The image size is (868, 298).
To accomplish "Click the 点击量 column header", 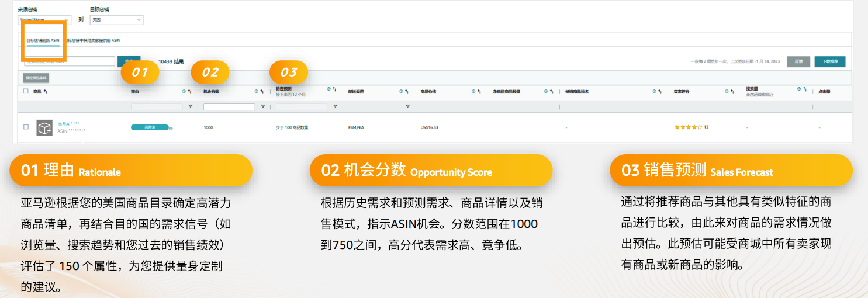I will point(824,92).
